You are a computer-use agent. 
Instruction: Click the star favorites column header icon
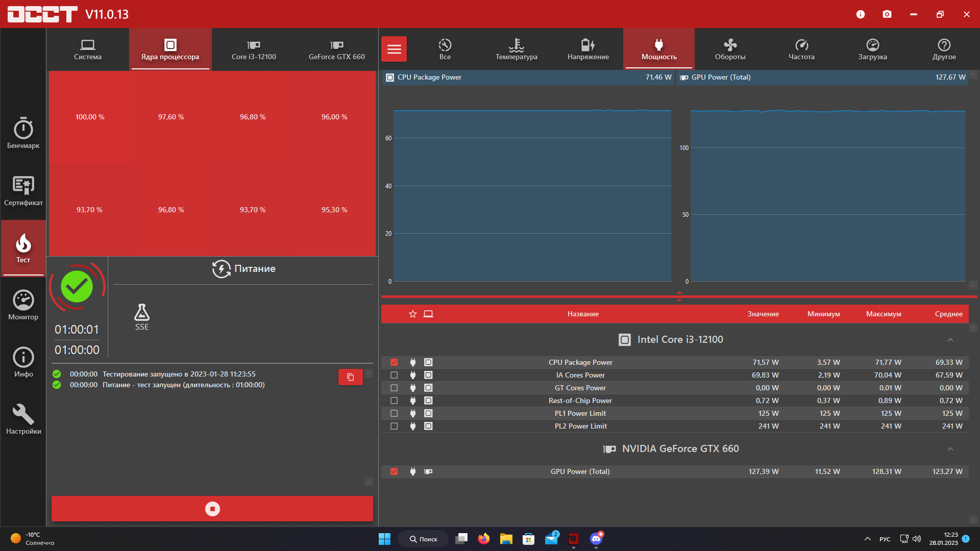click(413, 314)
